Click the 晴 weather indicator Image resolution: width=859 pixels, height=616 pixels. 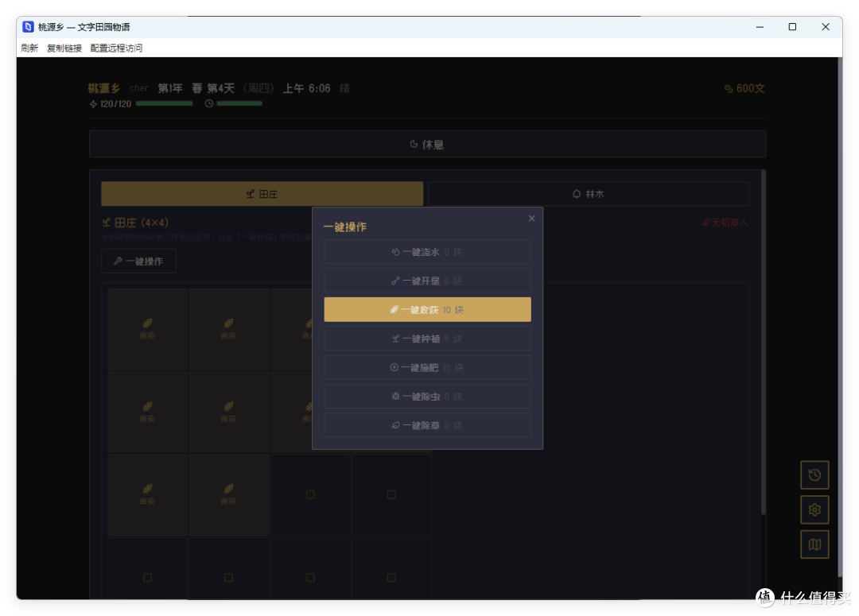[344, 88]
